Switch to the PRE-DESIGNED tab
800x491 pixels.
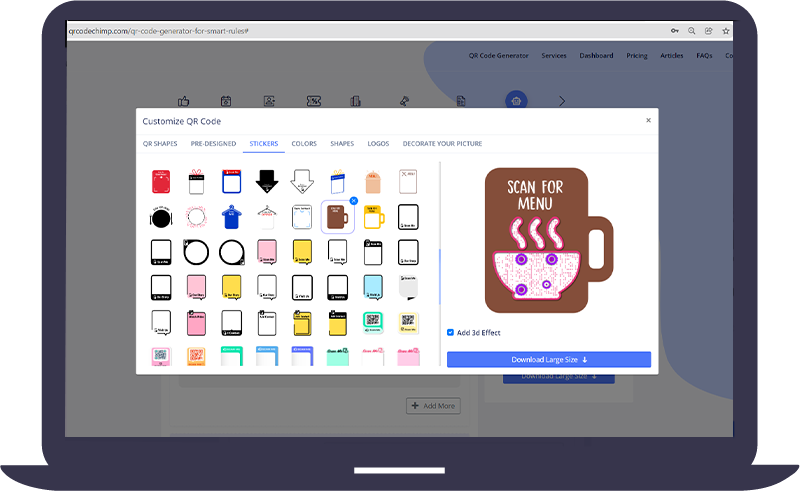[x=213, y=143]
